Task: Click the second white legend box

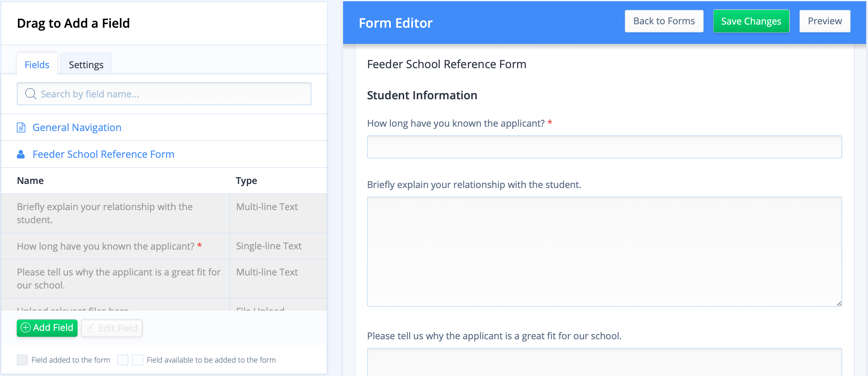Action: click(138, 360)
